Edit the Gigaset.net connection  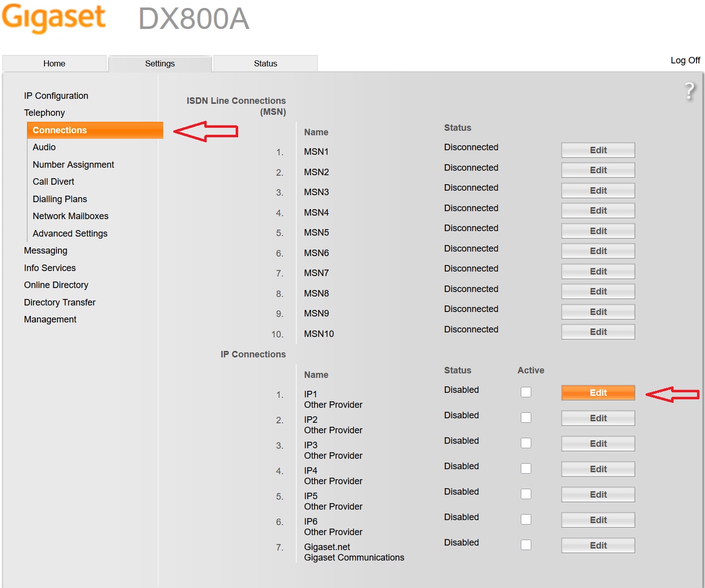[598, 546]
